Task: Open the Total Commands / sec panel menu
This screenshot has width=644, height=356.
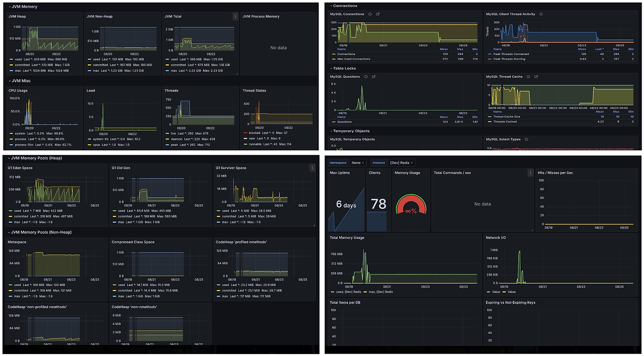Action: pos(530,172)
